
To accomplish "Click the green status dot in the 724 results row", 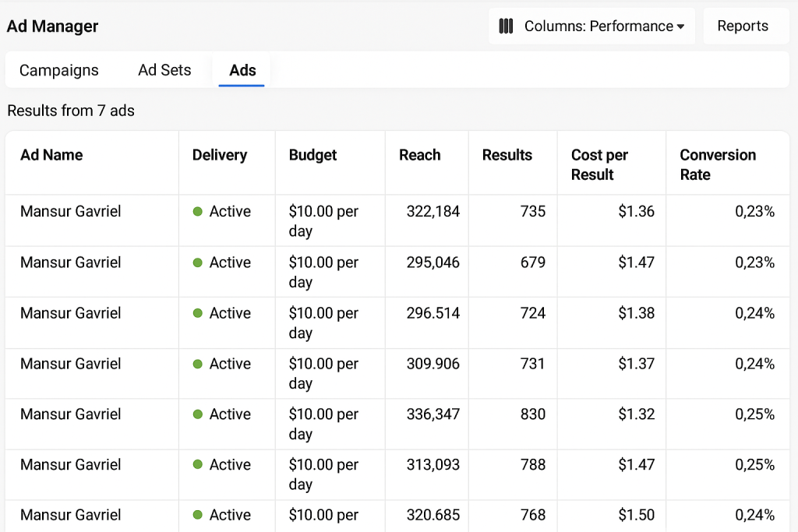I will click(x=198, y=313).
